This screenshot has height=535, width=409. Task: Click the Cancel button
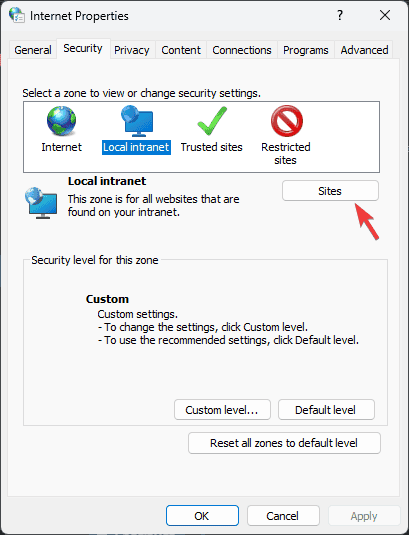283,516
